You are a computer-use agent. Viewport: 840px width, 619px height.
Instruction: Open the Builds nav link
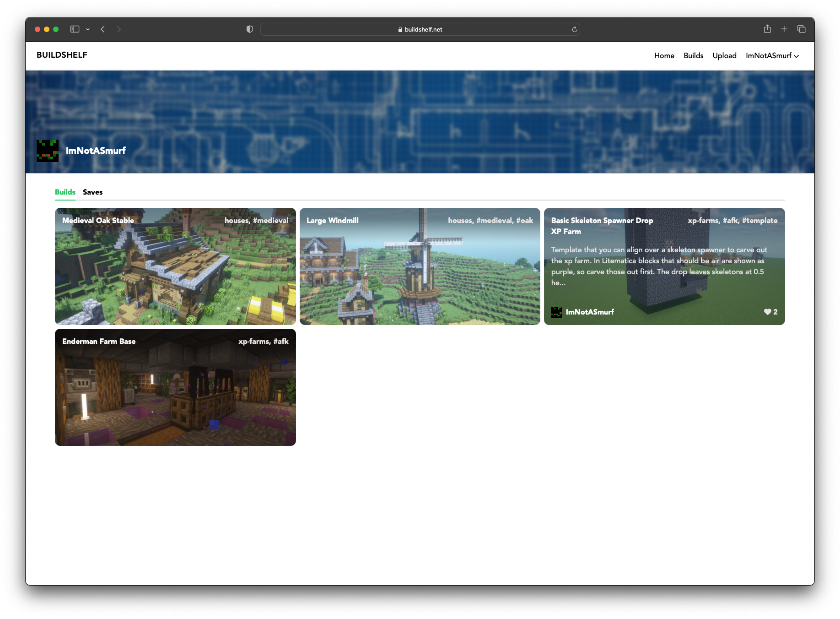point(694,55)
